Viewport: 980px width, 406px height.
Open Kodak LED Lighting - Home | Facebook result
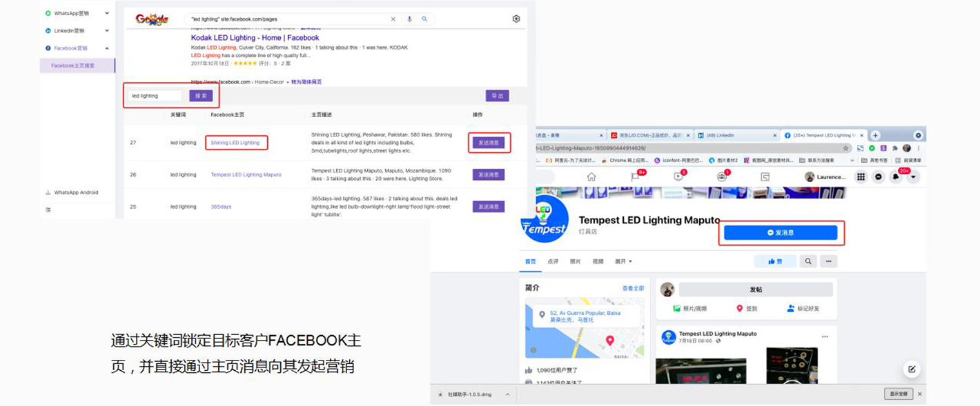(x=255, y=38)
